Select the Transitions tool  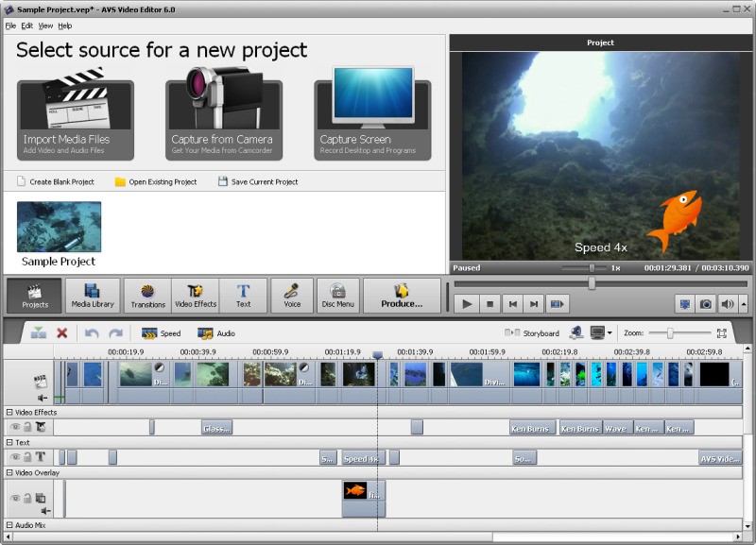[147, 295]
